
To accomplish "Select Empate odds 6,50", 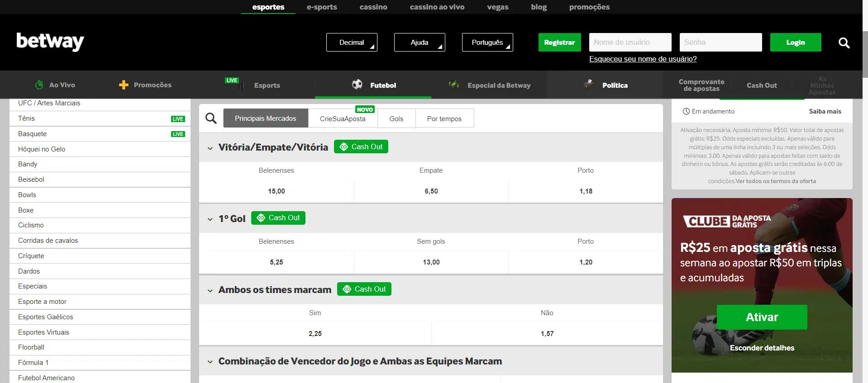I will click(x=431, y=191).
